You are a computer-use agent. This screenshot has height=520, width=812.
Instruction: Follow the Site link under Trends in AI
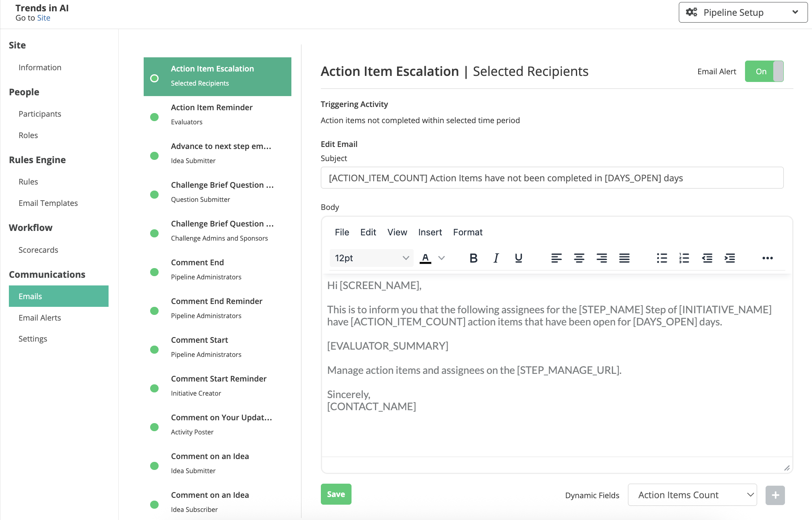tap(44, 18)
